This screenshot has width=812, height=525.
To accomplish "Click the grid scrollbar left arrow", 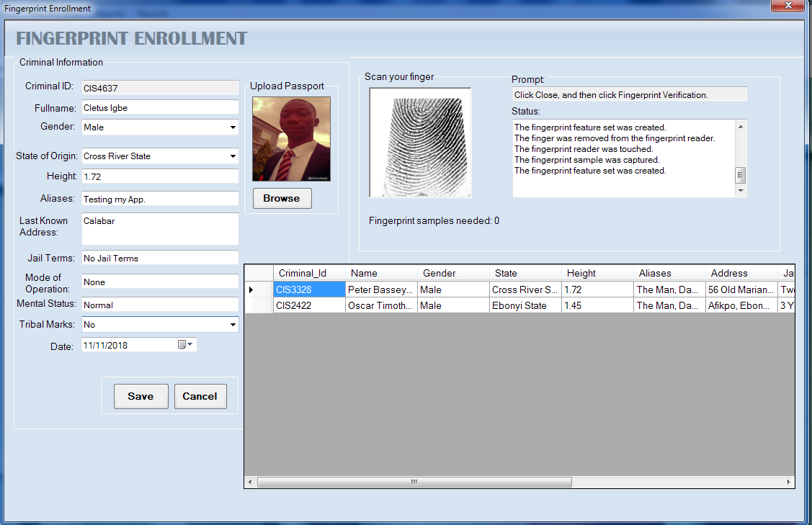I will [248, 483].
